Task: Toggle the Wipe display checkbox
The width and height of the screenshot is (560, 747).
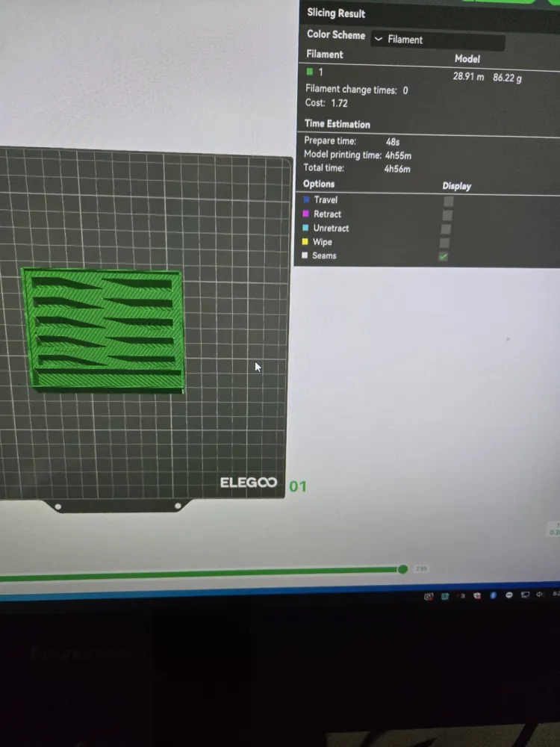Action: click(x=444, y=243)
